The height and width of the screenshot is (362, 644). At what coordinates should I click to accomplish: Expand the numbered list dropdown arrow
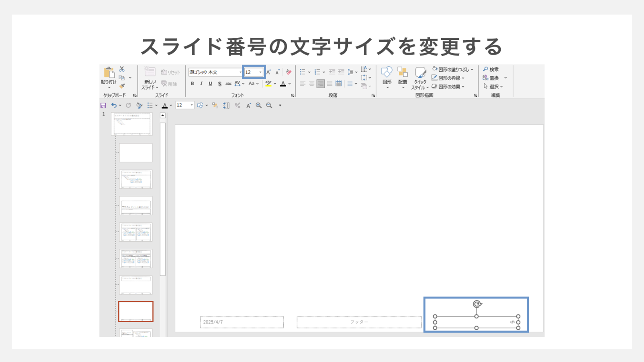(x=324, y=72)
